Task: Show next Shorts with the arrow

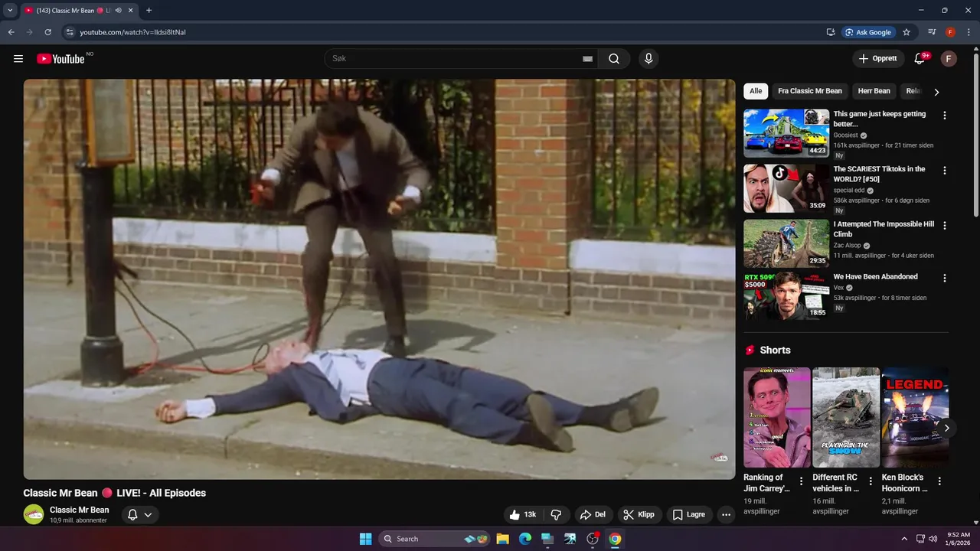Action: [946, 428]
